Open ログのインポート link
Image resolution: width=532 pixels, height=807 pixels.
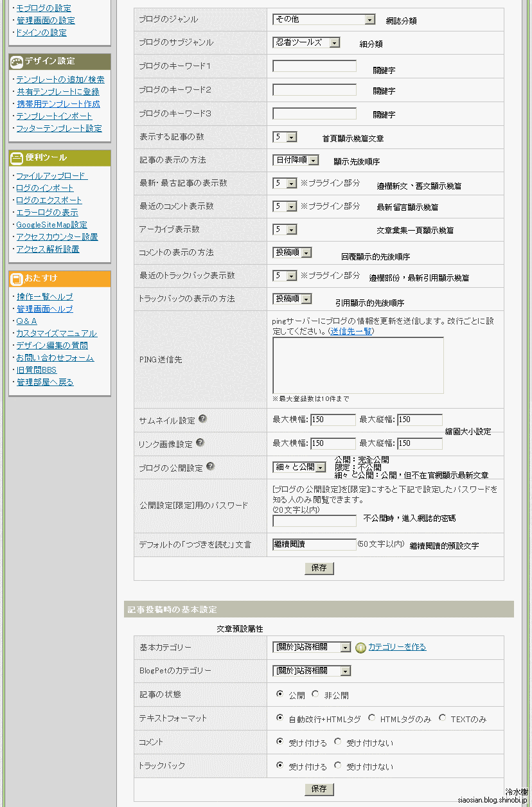(x=45, y=188)
